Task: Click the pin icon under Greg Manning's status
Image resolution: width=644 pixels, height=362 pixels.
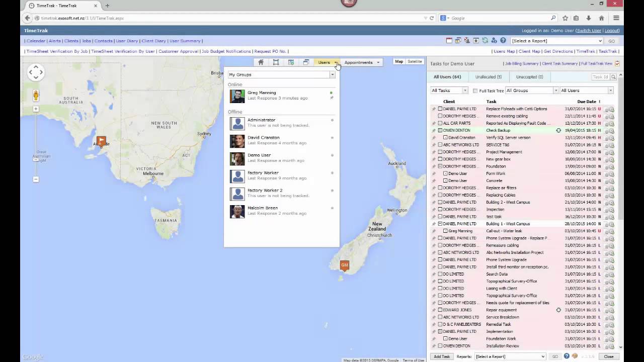Action: (x=331, y=98)
